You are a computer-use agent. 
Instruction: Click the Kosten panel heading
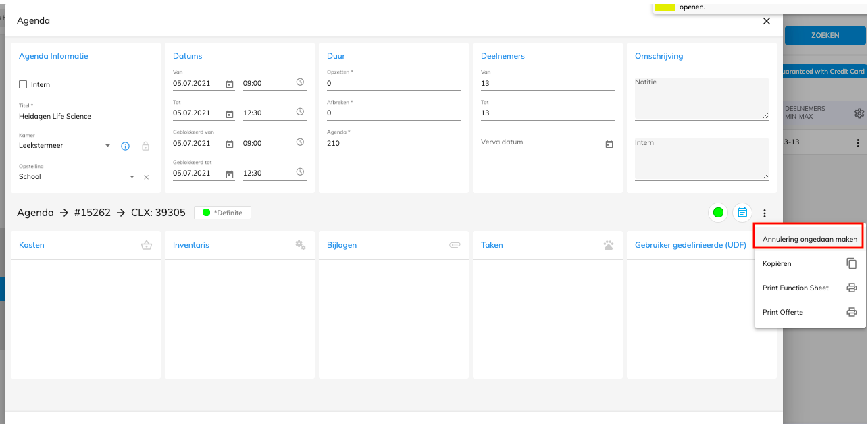(x=32, y=245)
